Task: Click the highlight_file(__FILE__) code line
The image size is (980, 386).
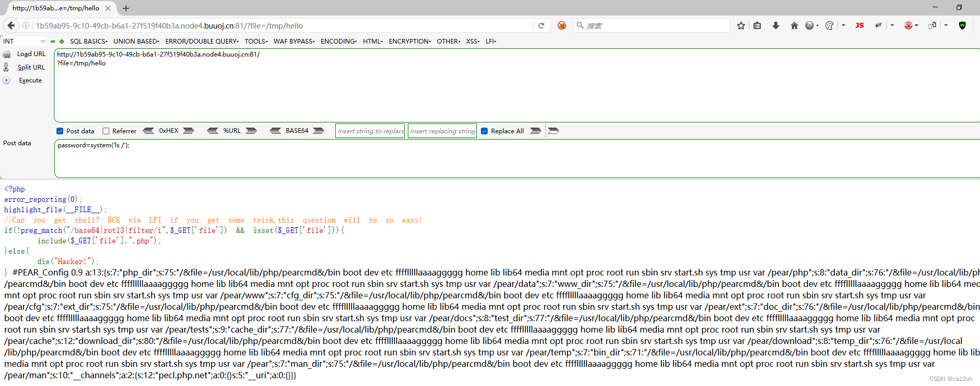Action: pyautogui.click(x=55, y=210)
